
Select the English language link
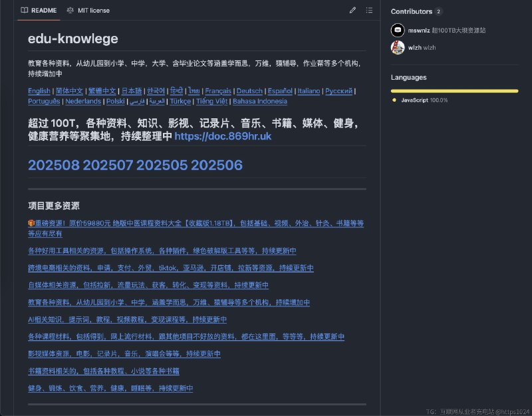(39, 90)
